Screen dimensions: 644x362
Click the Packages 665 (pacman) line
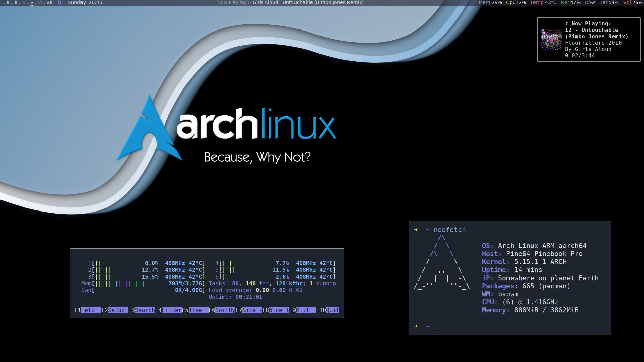(526, 286)
